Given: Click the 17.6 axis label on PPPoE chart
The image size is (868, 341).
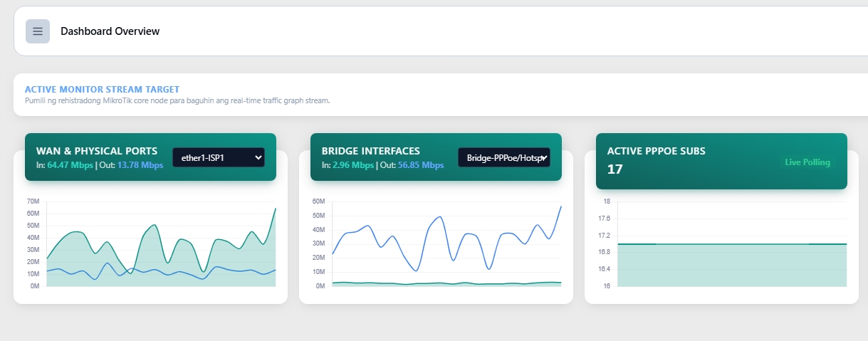Looking at the screenshot, I should (x=604, y=219).
